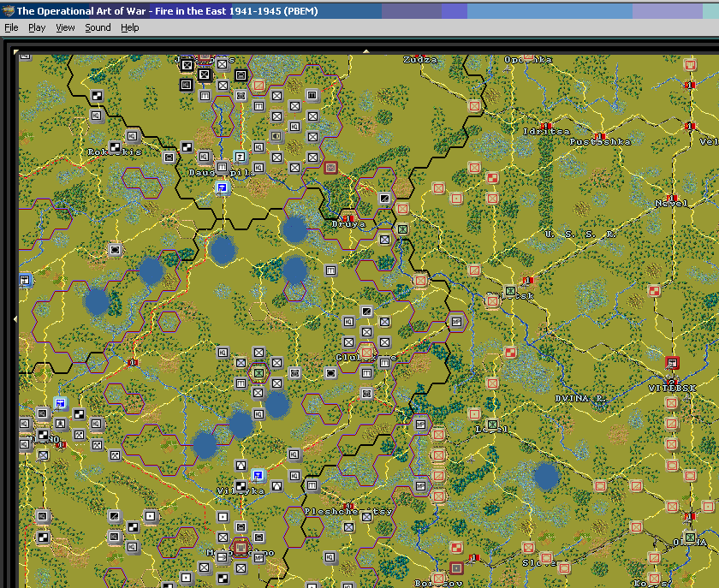Viewport: 719px width, 588px height.
Task: Select the green Soviet unit at Lepel
Action: (x=492, y=425)
